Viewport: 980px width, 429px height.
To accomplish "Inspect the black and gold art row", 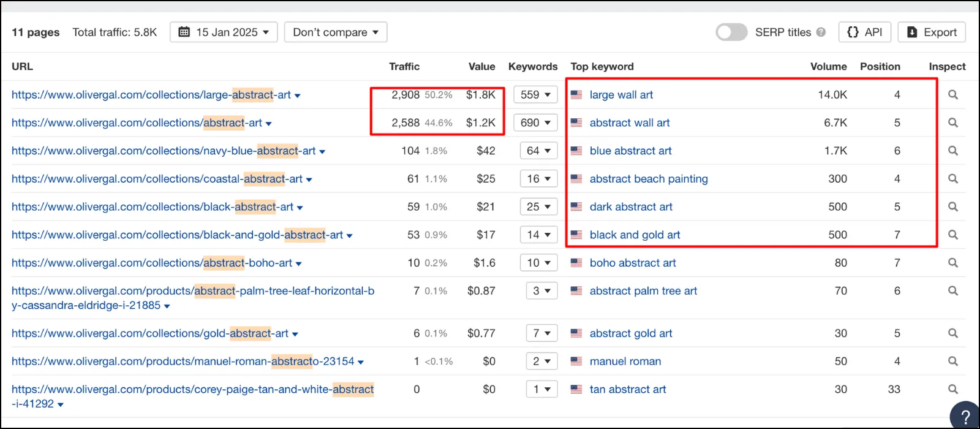I will (953, 235).
